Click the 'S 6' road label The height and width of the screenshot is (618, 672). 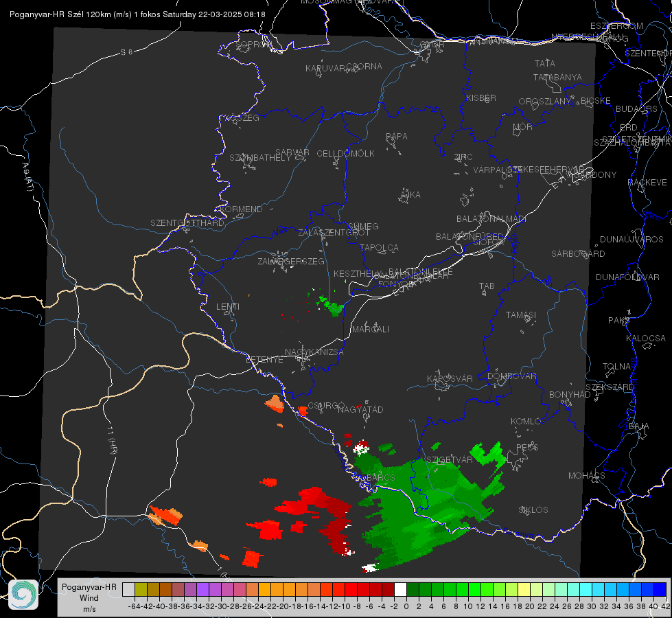coord(126,52)
